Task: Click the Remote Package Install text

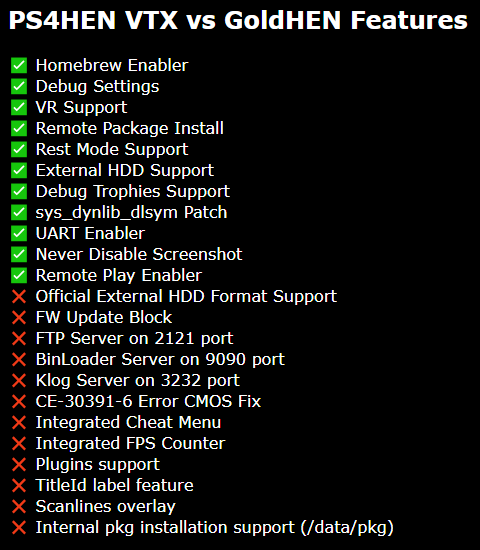Action: [x=129, y=129]
